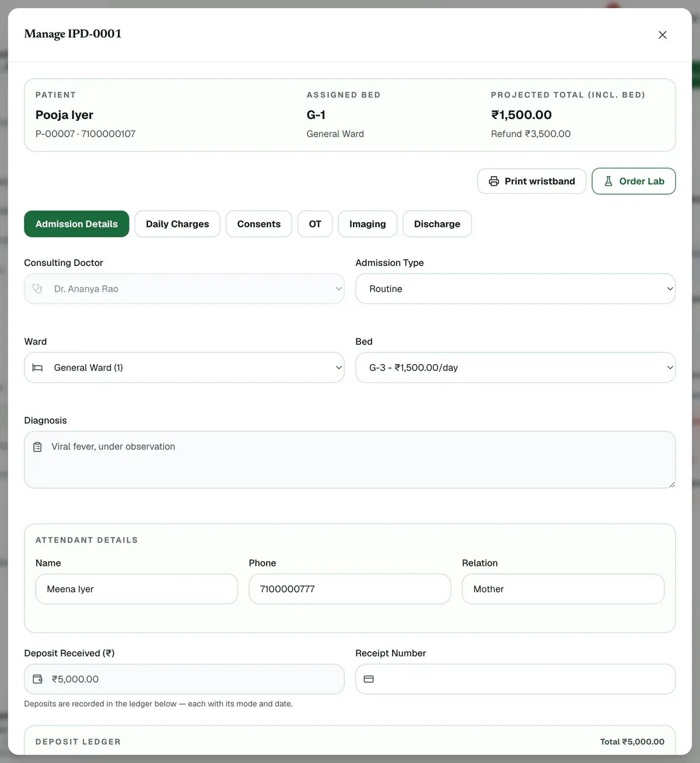Click the card icon in Receipt Number
Viewport: 700px width, 763px height.
pos(369,679)
